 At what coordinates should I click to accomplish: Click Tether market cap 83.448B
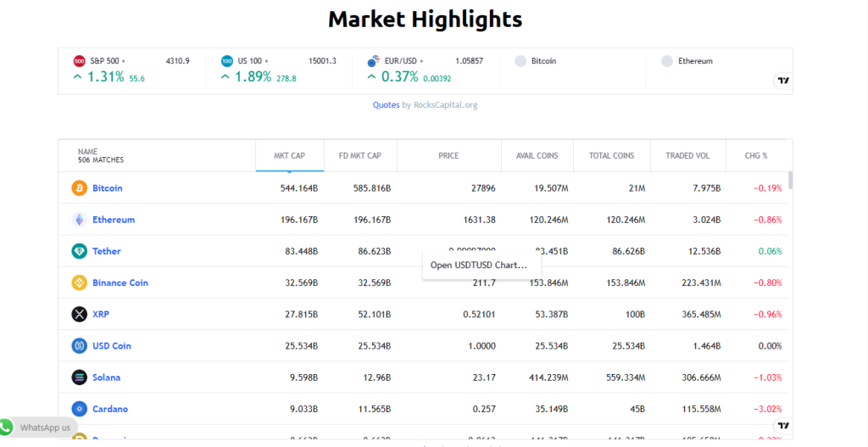click(301, 251)
